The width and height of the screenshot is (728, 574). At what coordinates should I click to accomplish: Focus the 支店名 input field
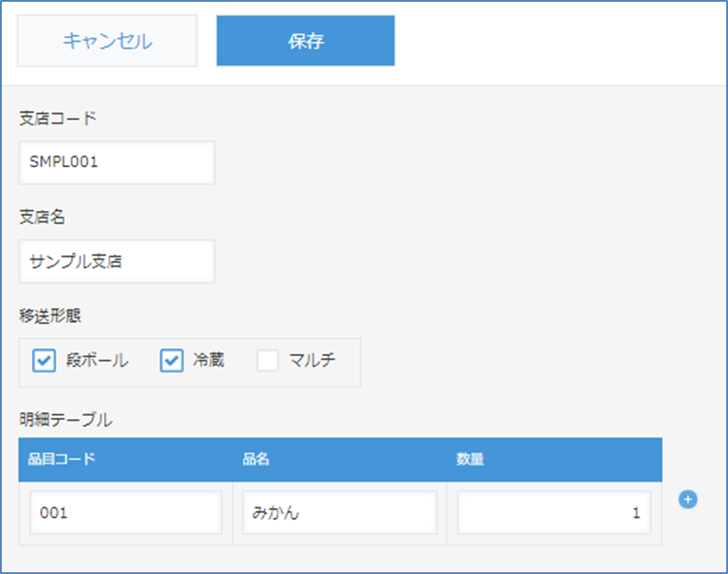[x=116, y=261]
